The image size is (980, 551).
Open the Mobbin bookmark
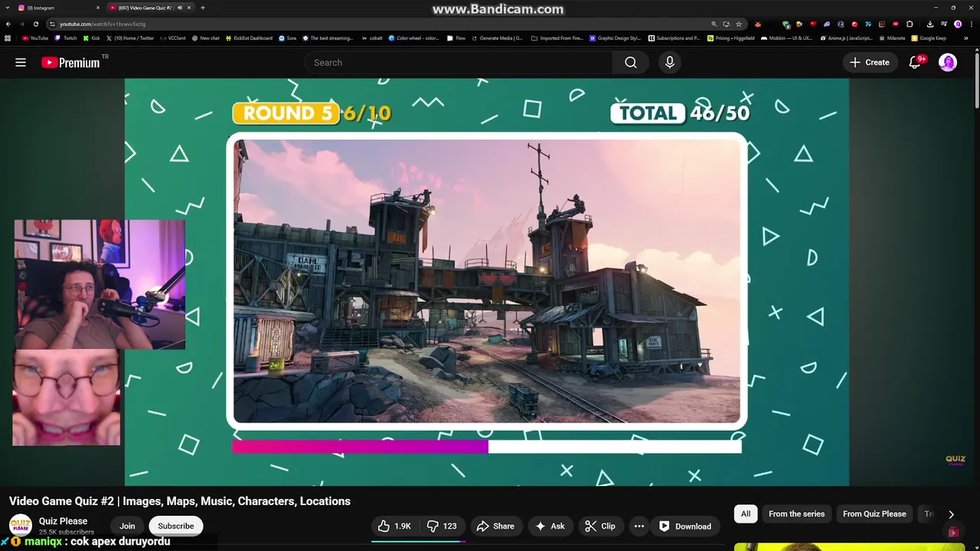(x=786, y=37)
